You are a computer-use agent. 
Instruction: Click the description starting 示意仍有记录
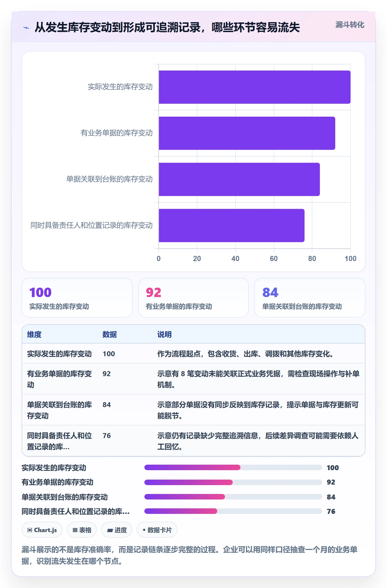pos(258,441)
